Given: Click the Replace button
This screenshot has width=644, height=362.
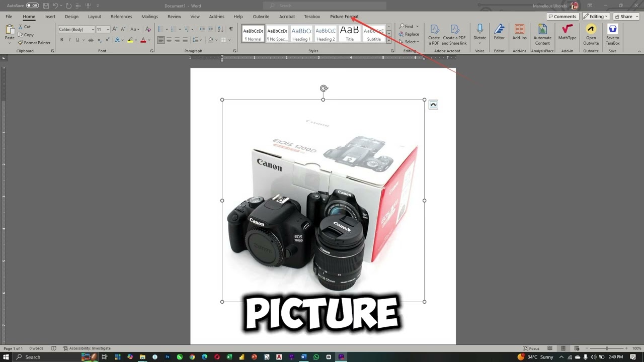Looking at the screenshot, I should pyautogui.click(x=409, y=34).
